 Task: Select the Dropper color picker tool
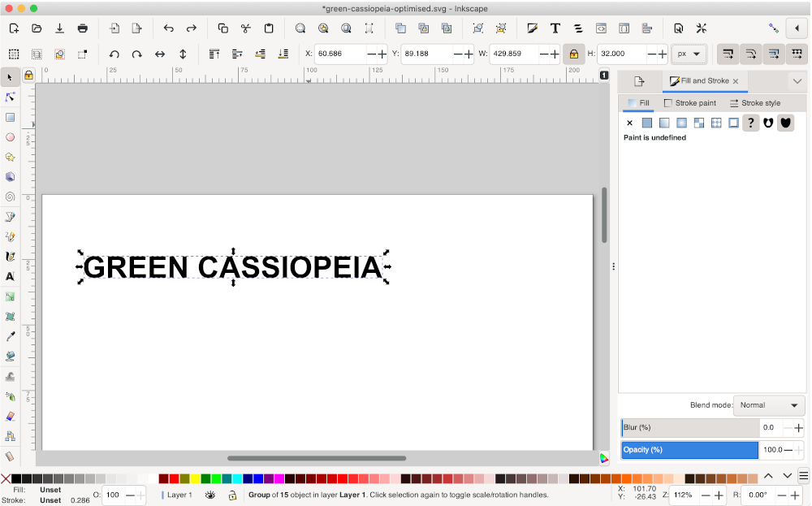(x=11, y=335)
